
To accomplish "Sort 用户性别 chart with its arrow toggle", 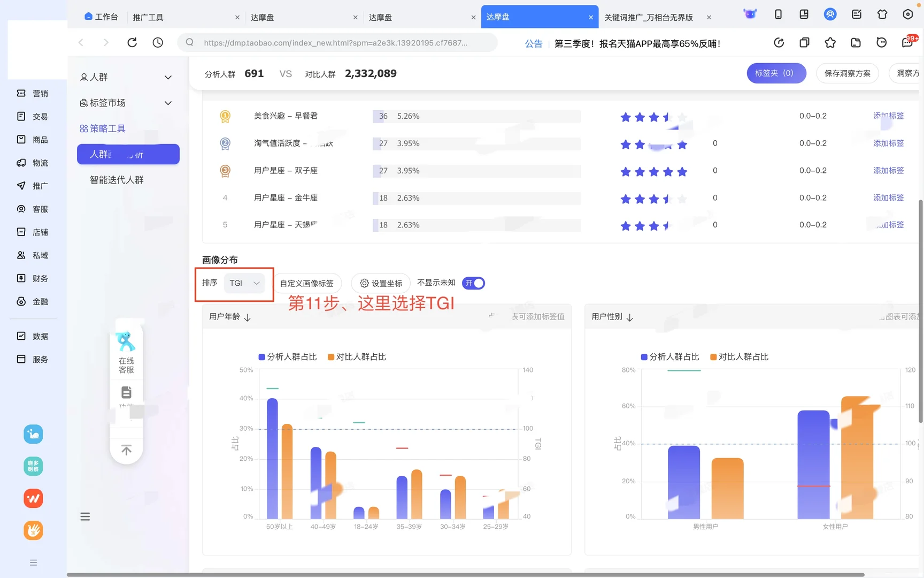I will 629,317.
